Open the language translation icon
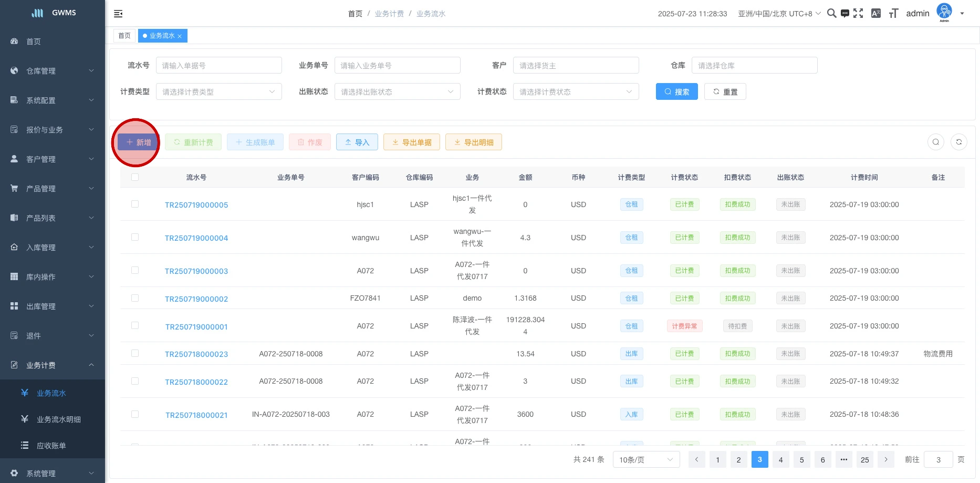The height and width of the screenshot is (483, 980). [875, 14]
